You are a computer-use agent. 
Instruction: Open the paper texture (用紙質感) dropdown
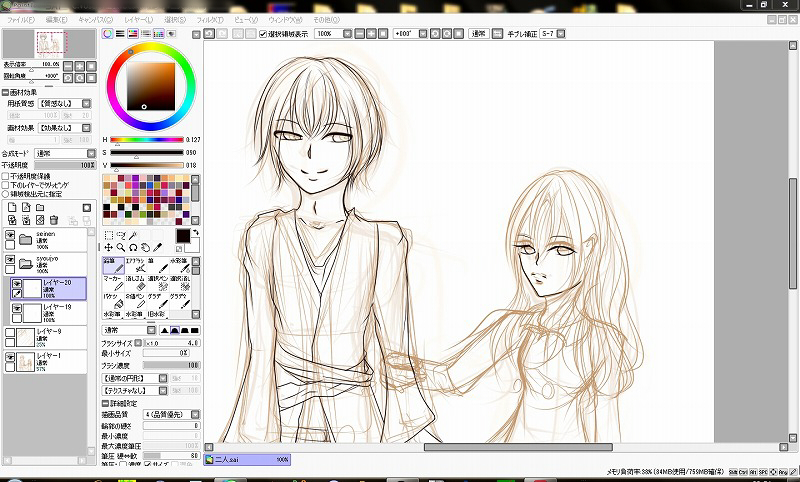87,104
